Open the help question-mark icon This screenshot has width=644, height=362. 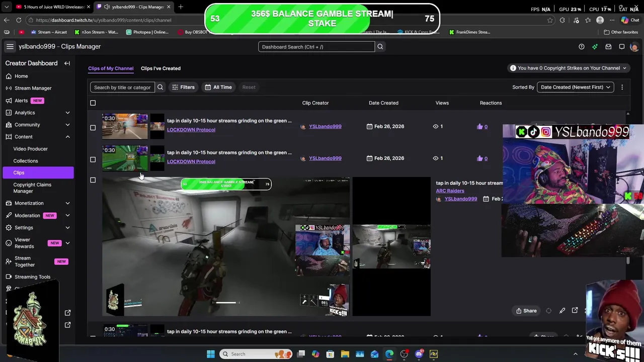[x=582, y=47]
